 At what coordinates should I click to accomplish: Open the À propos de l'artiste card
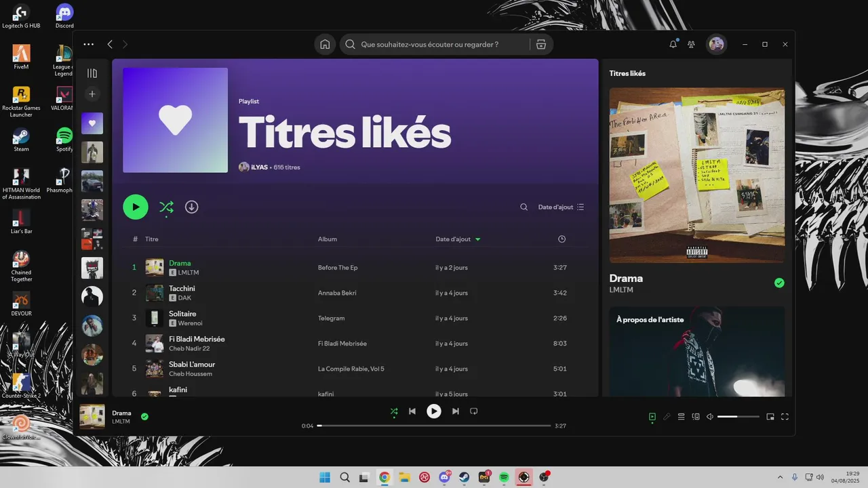coord(697,351)
